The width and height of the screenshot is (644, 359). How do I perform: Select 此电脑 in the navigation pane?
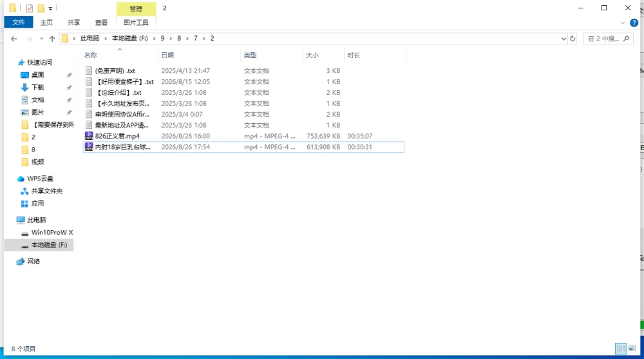point(37,220)
